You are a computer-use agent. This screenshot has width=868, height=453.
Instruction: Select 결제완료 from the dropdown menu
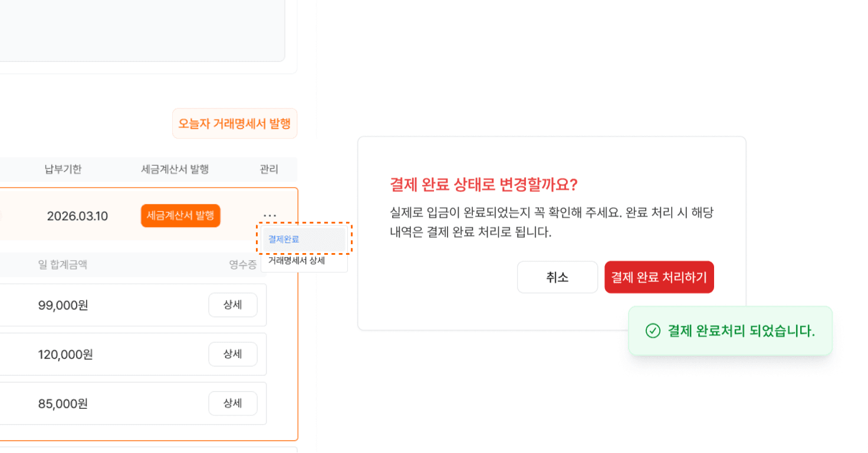304,239
